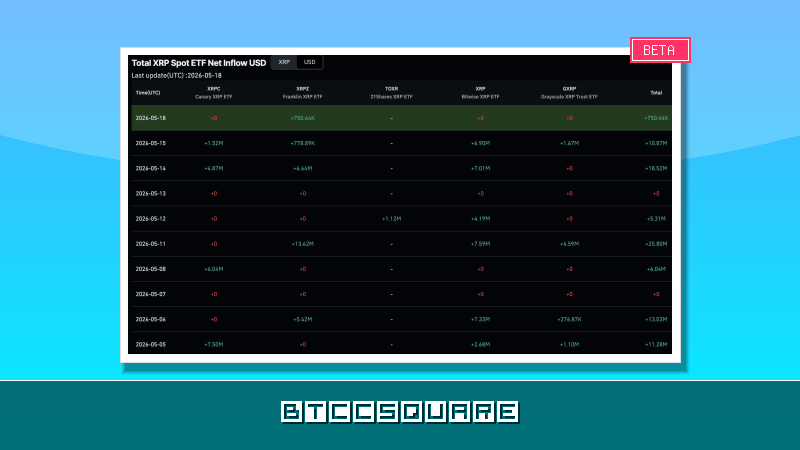Image resolution: width=800 pixels, height=450 pixels.
Task: Select the 2026-05-18 date cell
Action: point(151,118)
